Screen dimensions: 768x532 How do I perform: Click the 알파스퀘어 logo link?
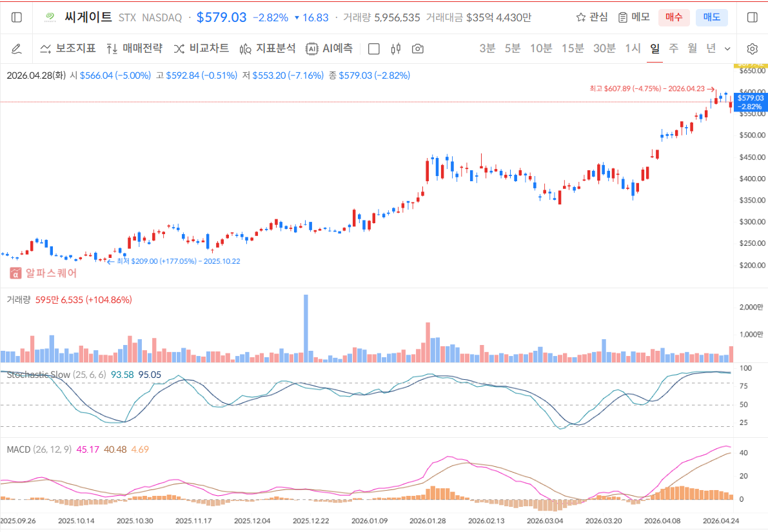(x=44, y=273)
